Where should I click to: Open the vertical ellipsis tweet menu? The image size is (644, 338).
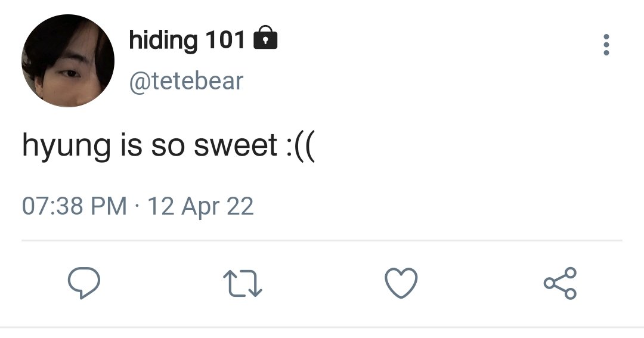pos(606,45)
